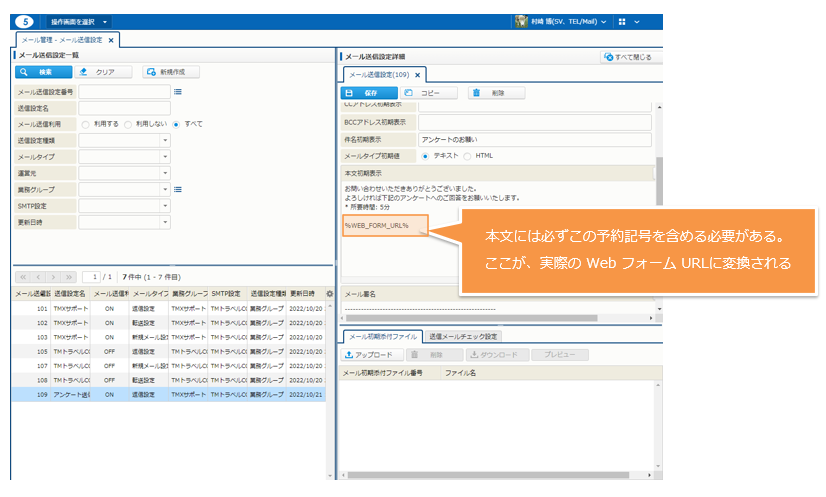Select the 利用する radio button
This screenshot has height=497, width=826.
[86, 124]
